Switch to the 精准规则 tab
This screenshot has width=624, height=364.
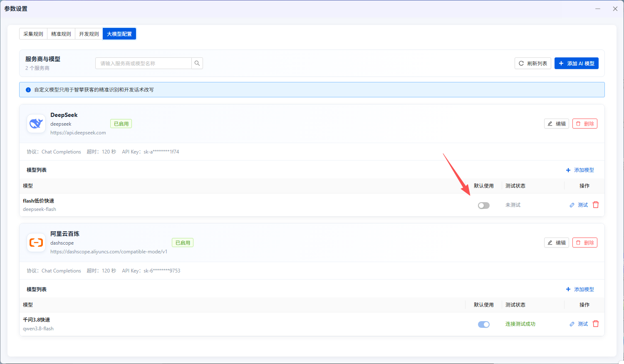(61, 34)
